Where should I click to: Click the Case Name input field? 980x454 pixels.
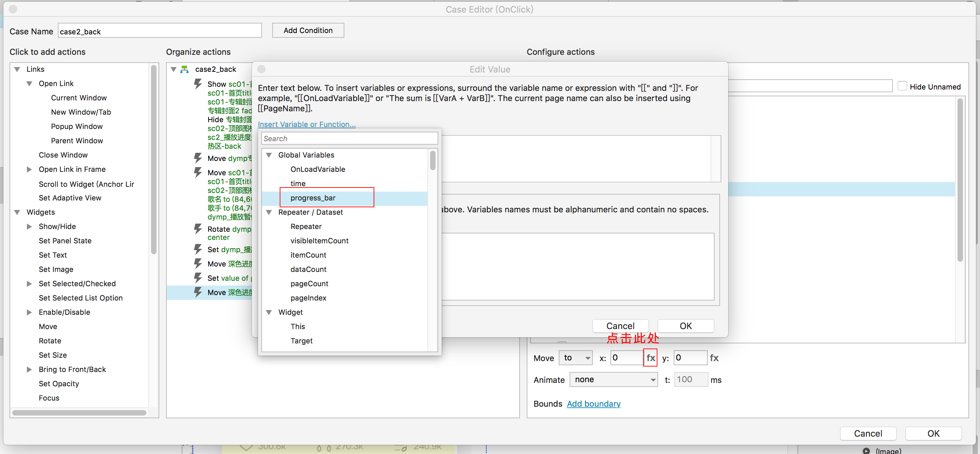pos(160,31)
